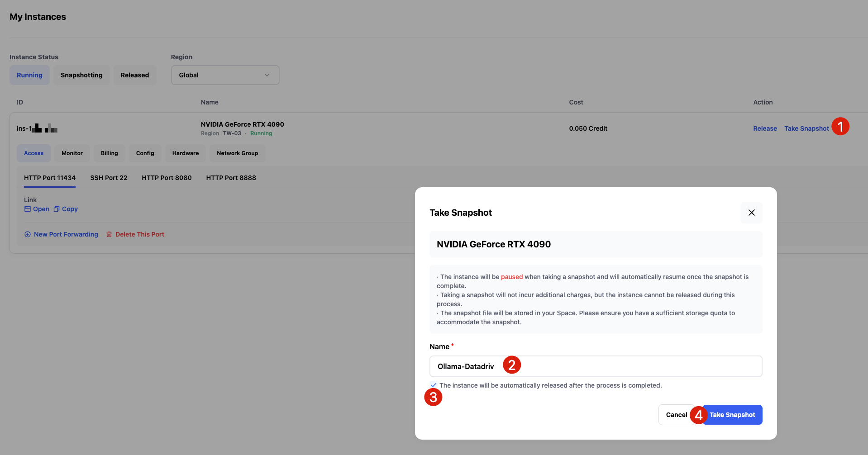Close the Take Snapshot dialog

tap(751, 213)
